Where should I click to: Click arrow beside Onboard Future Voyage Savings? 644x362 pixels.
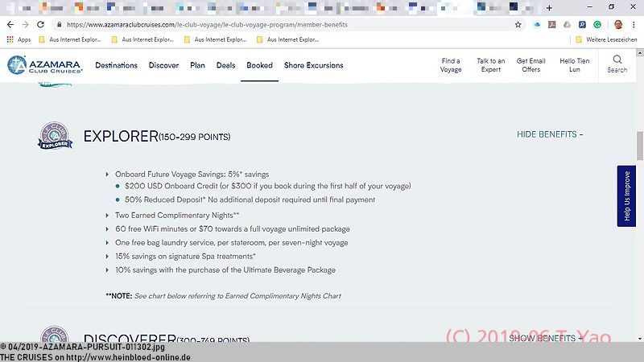tap(107, 175)
